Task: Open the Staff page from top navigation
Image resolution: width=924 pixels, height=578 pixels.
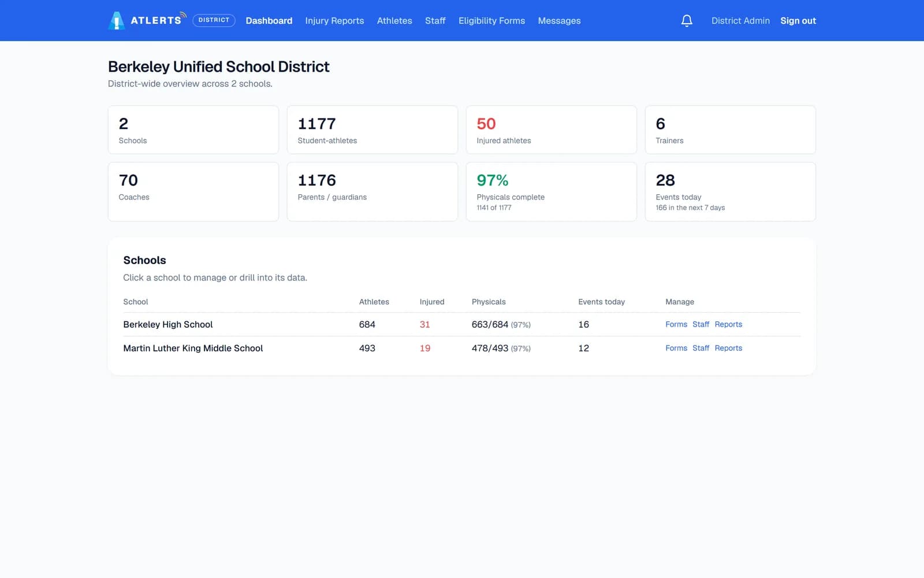Action: [x=435, y=21]
